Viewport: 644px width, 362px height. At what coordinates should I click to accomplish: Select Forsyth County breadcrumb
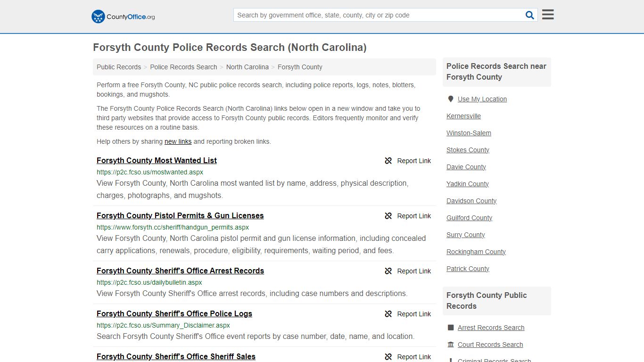(x=300, y=67)
